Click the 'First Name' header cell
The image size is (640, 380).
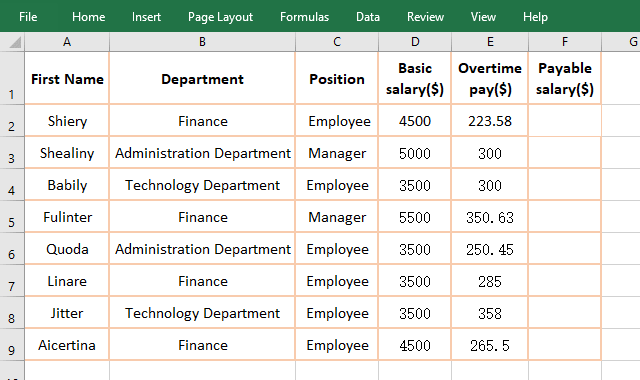pyautogui.click(x=67, y=78)
